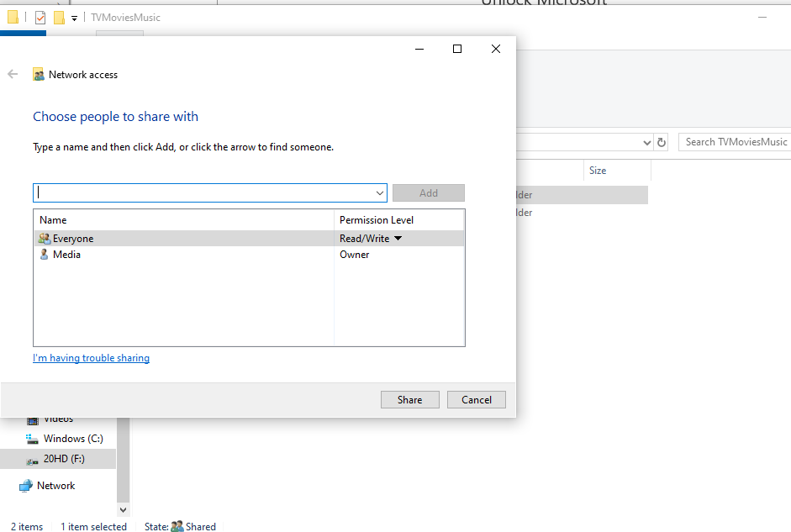Click the Shared state icon in status bar
Screen dimensions: 791x532
(x=177, y=526)
